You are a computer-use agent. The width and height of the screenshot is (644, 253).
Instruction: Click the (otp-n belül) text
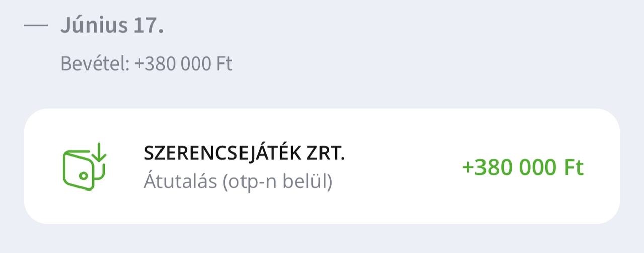[x=277, y=181]
